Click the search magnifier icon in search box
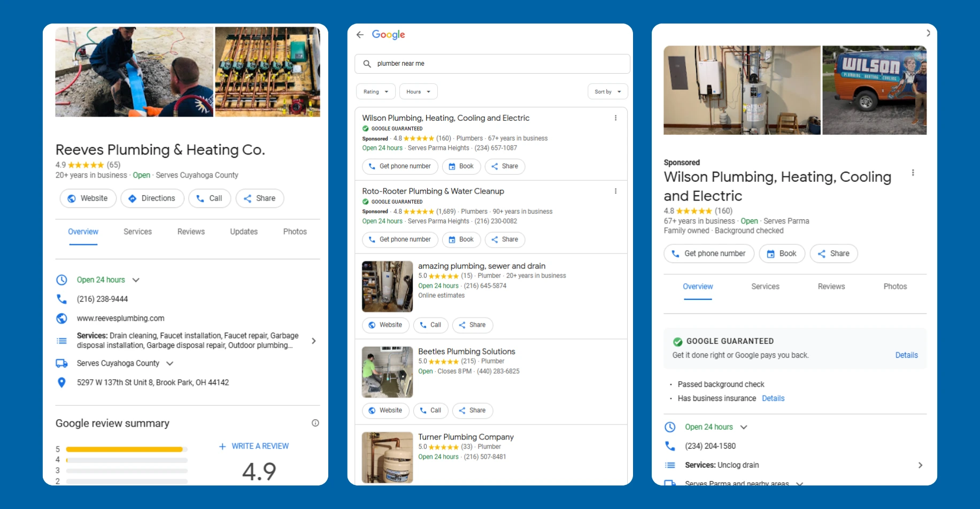The width and height of the screenshot is (980, 509). tap(367, 64)
